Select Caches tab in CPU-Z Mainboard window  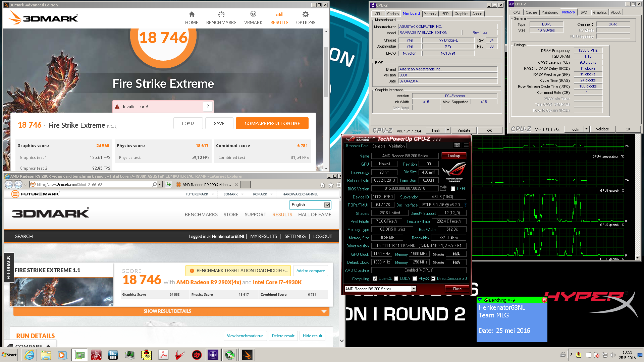click(393, 14)
